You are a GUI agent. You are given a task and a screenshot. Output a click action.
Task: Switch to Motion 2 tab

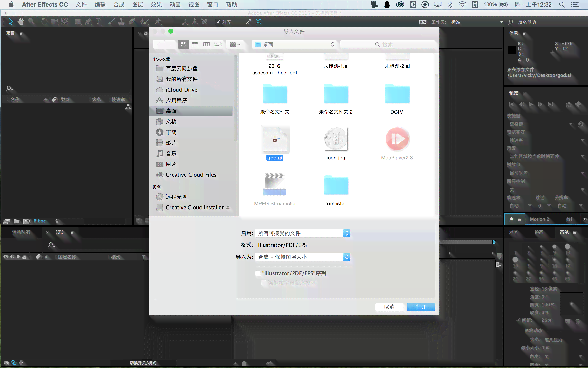coord(540,219)
